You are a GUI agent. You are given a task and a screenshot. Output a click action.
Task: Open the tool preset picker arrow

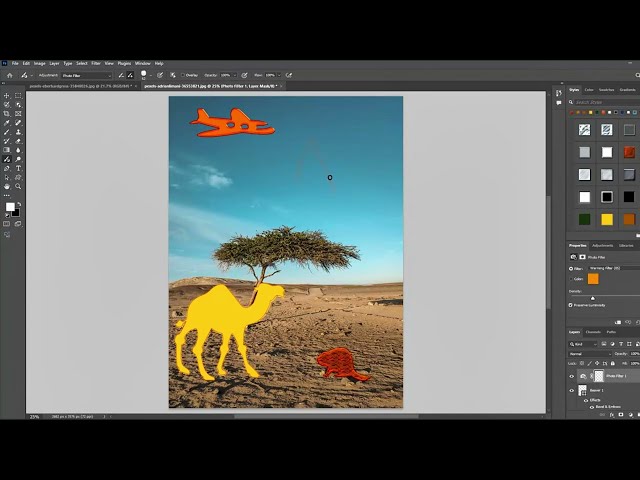point(32,76)
